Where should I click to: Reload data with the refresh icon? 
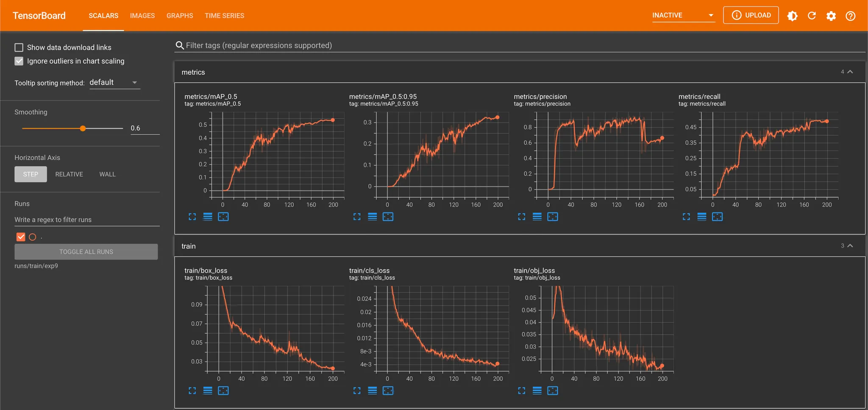pos(812,16)
